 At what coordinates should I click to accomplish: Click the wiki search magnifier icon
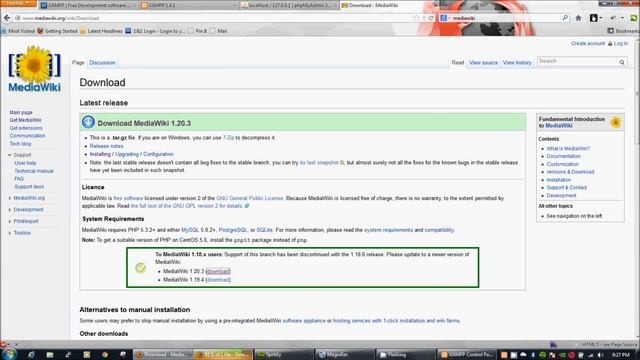622,62
